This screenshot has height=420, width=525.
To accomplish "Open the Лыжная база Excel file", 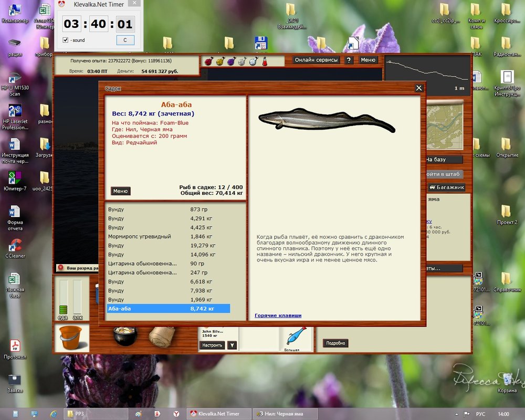I will point(15,286).
